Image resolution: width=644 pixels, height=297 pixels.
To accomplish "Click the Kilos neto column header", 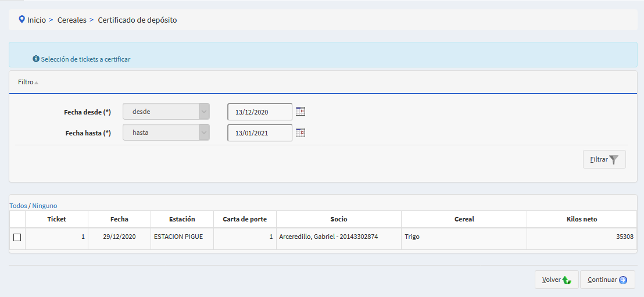I will tap(581, 219).
